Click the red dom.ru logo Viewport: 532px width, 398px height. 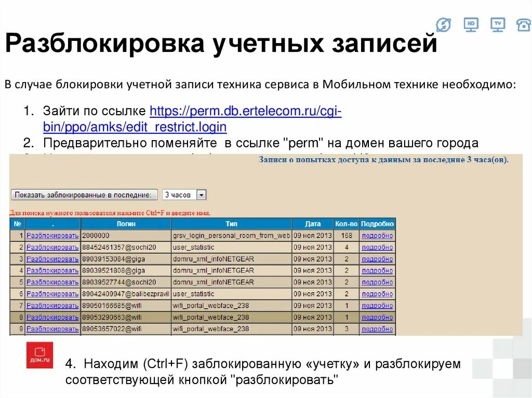click(x=39, y=355)
